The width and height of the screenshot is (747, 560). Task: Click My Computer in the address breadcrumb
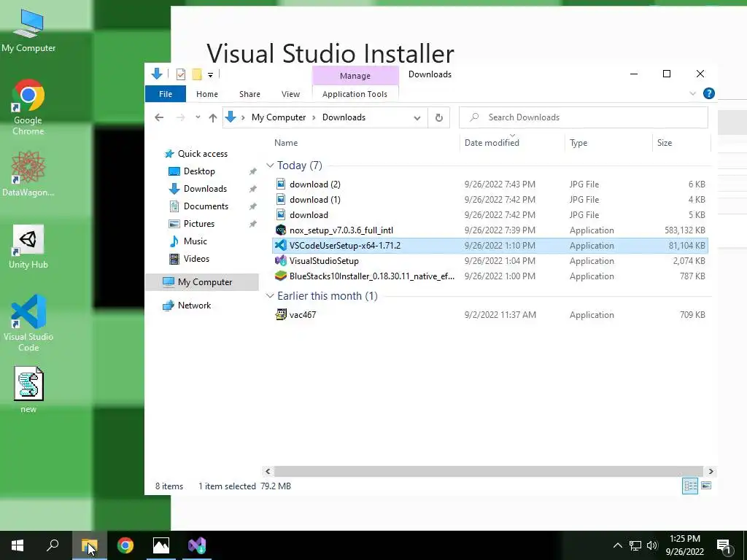(279, 117)
